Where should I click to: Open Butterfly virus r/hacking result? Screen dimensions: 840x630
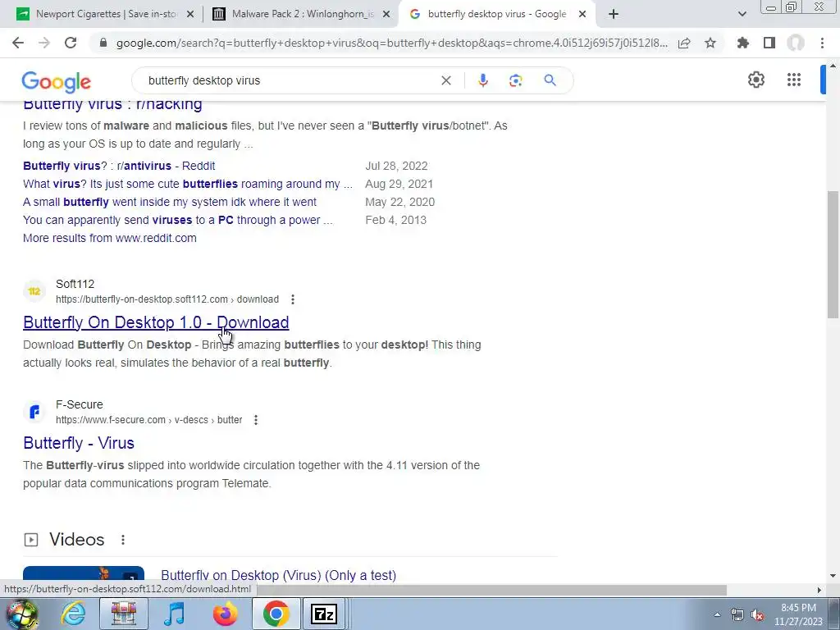tap(112, 105)
